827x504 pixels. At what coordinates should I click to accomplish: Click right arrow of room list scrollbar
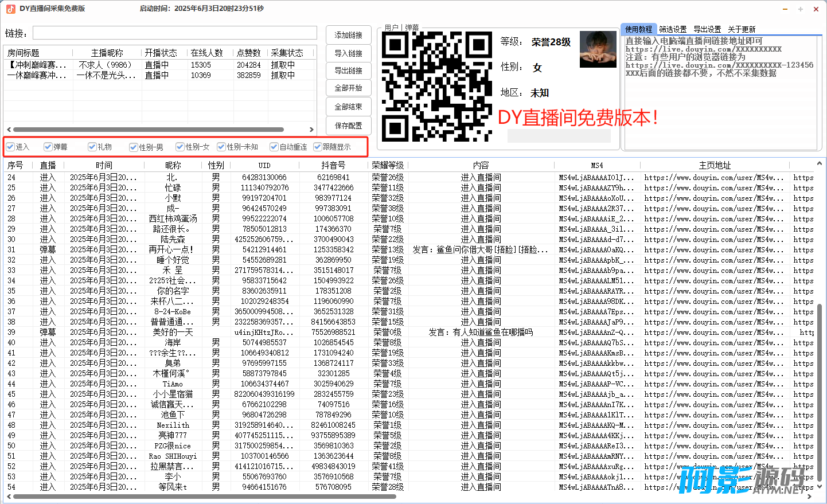point(311,130)
